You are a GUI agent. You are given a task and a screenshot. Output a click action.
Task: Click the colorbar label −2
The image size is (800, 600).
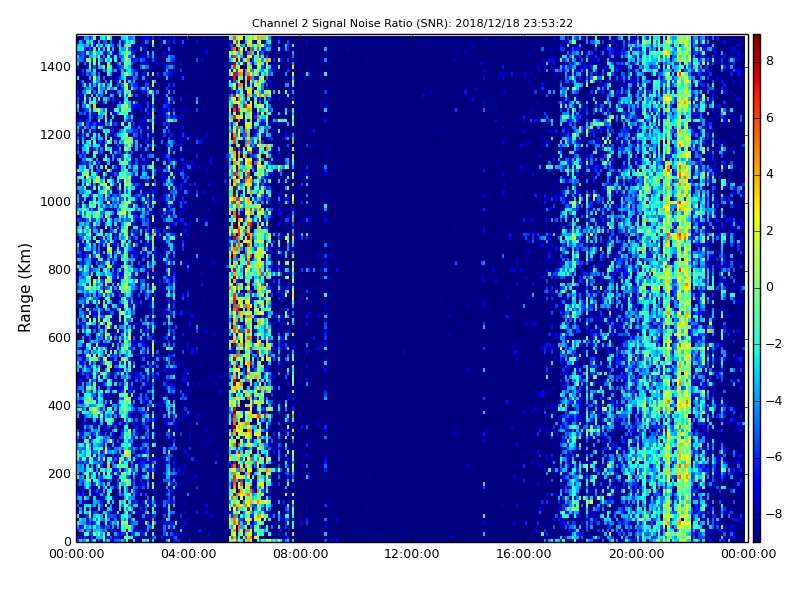coord(774,344)
